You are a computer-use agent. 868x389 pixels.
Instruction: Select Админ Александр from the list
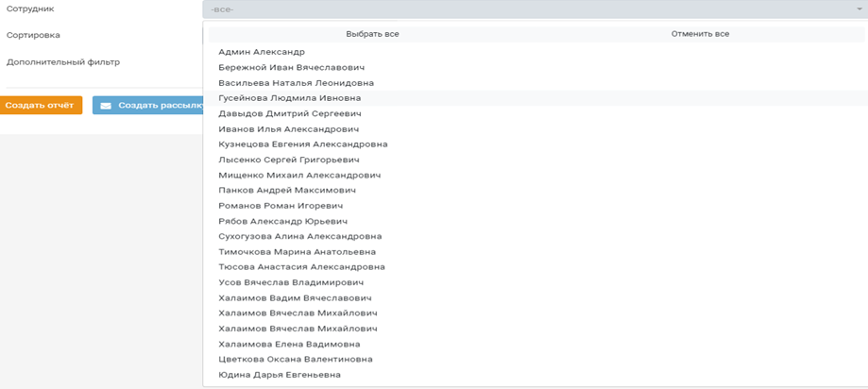(x=535, y=52)
